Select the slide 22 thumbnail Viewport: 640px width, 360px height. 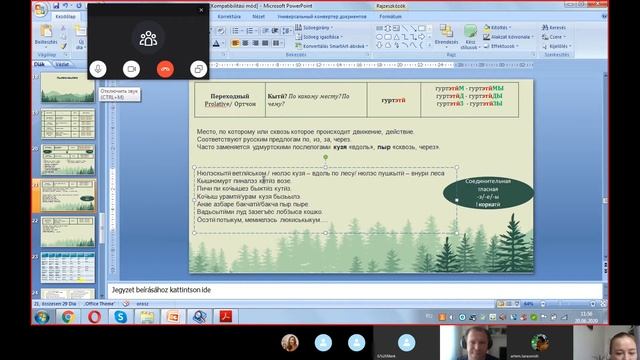[68, 232]
